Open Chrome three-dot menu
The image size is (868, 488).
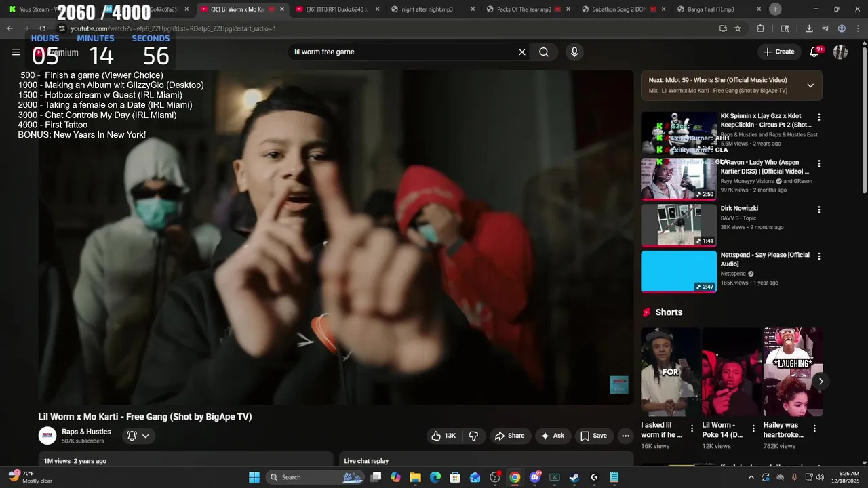pyautogui.click(x=858, y=28)
